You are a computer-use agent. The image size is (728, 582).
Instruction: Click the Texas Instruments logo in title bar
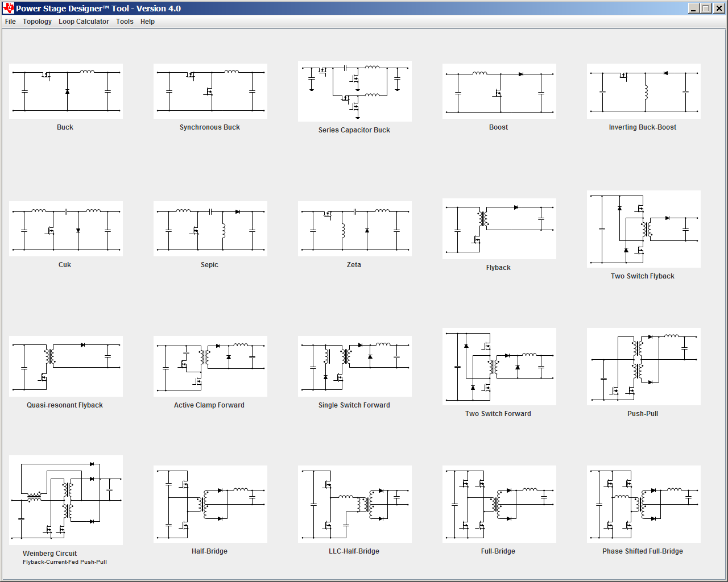8,8
